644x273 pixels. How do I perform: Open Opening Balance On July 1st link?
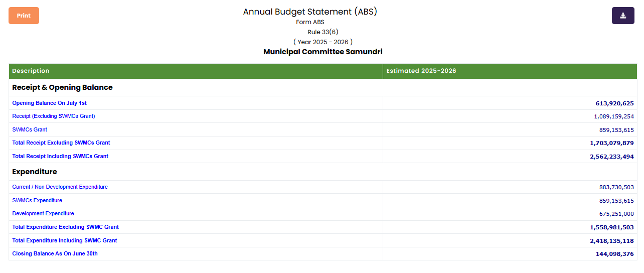coord(50,103)
